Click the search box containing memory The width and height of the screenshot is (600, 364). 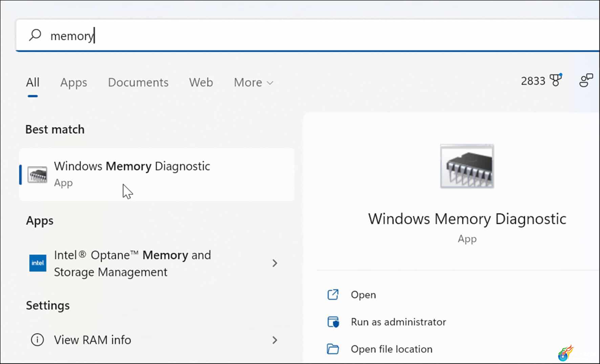[x=307, y=35]
